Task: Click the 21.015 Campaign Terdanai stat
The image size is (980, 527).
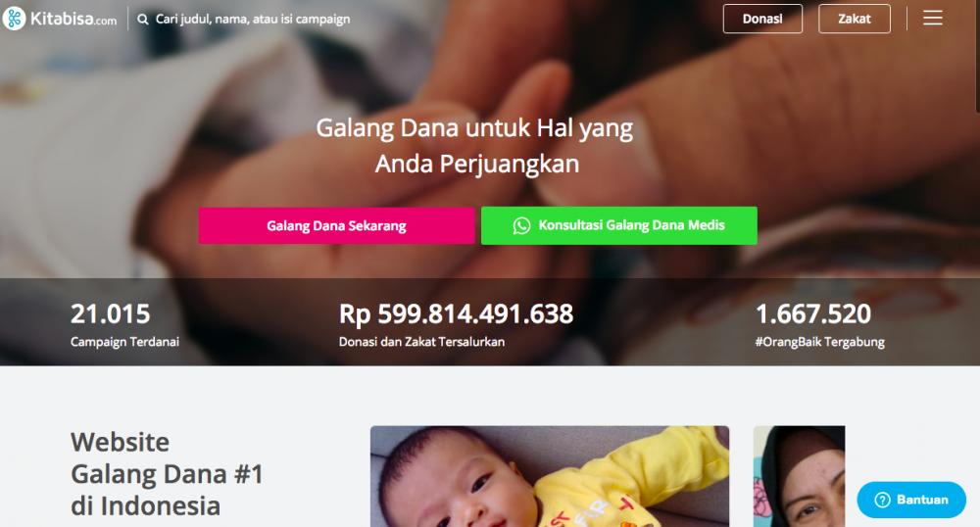Action: click(x=124, y=324)
